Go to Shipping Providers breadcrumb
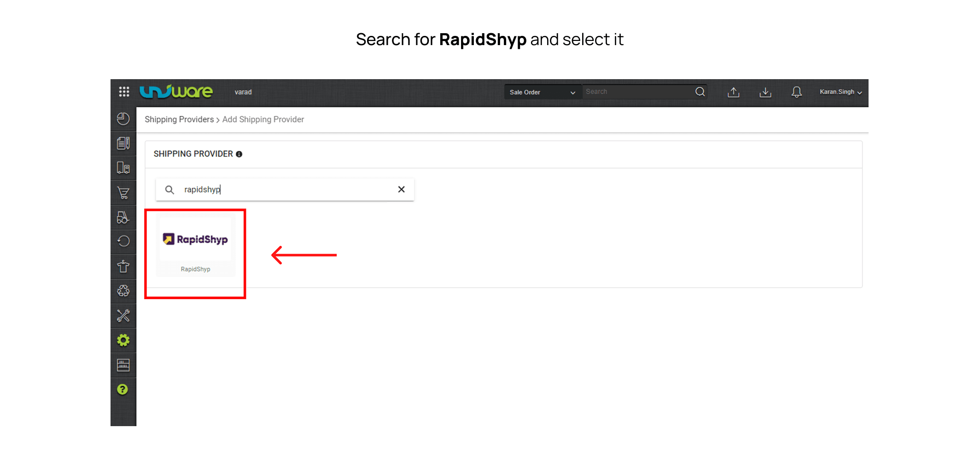This screenshot has height=474, width=980. click(x=179, y=120)
